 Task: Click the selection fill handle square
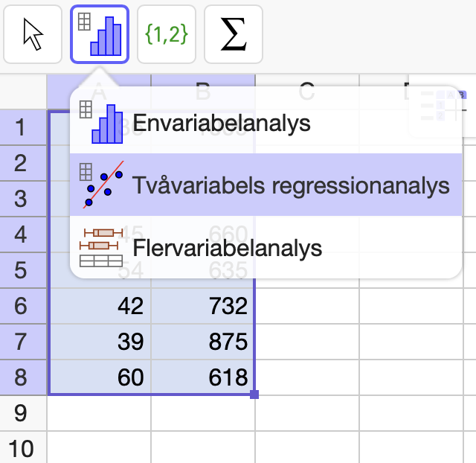coord(254,395)
